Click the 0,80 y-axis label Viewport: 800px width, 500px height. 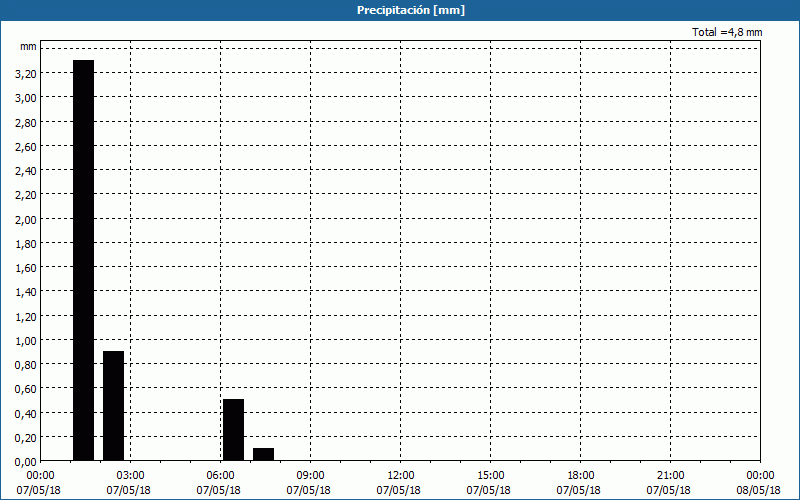coord(26,365)
